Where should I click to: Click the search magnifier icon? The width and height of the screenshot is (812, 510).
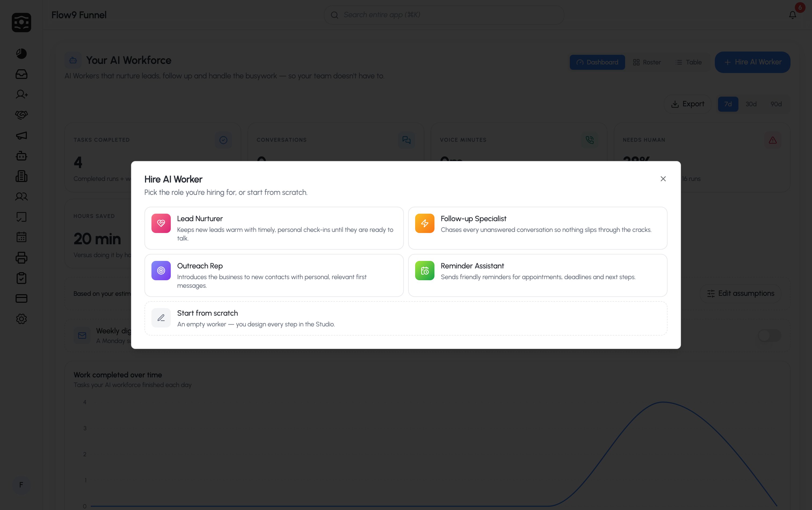[x=334, y=15]
